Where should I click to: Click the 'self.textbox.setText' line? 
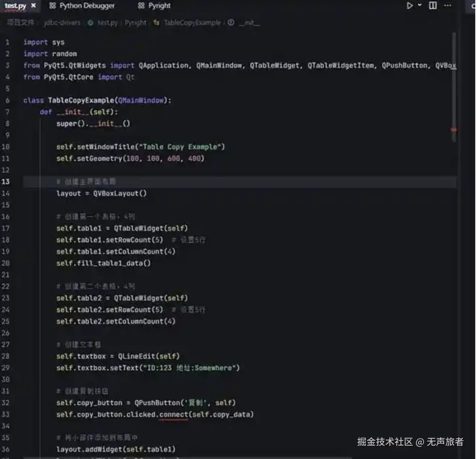click(x=148, y=368)
